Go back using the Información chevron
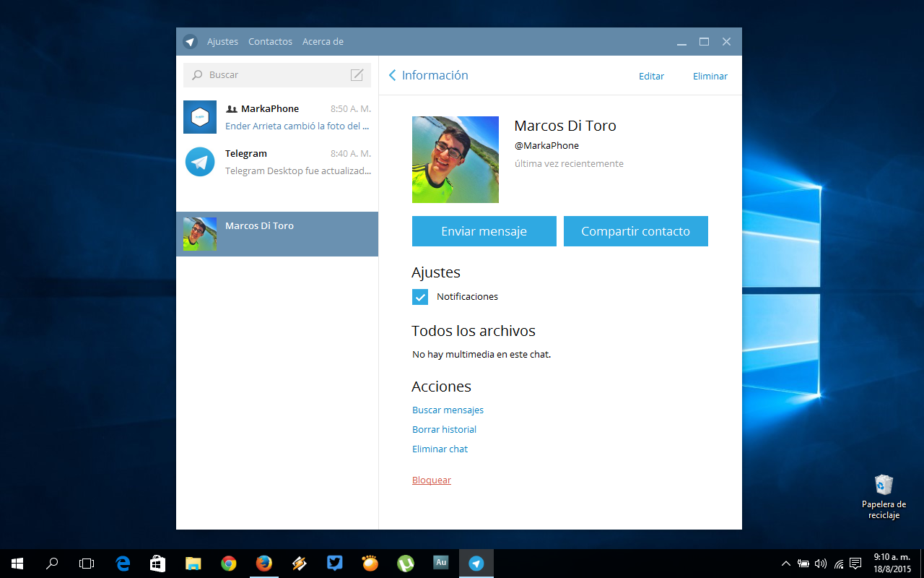Viewport: 924px width, 578px height. pyautogui.click(x=393, y=76)
